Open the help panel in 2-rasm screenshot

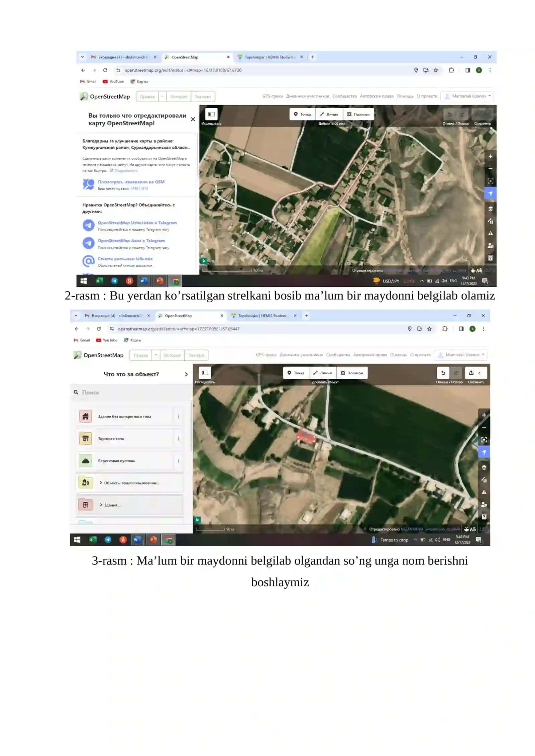[x=490, y=258]
